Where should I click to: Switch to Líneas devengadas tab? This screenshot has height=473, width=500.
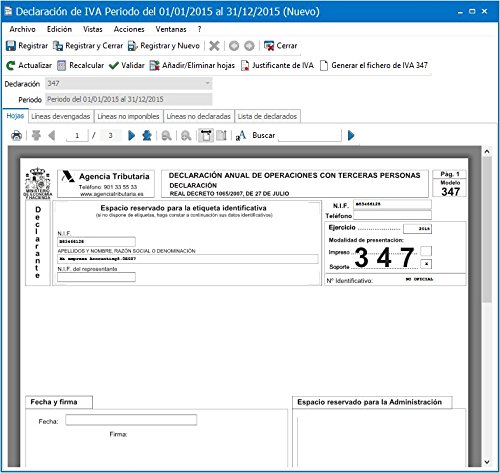coord(61,116)
